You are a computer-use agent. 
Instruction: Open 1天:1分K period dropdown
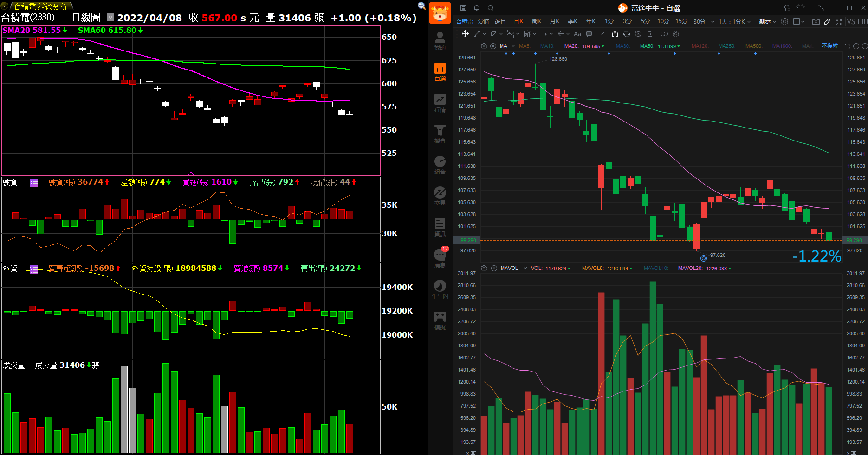coord(734,21)
